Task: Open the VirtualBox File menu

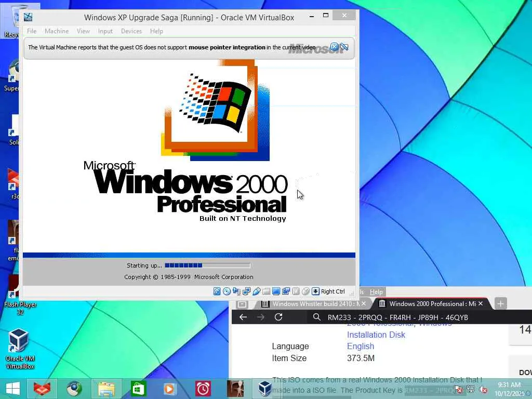Action: (32, 31)
